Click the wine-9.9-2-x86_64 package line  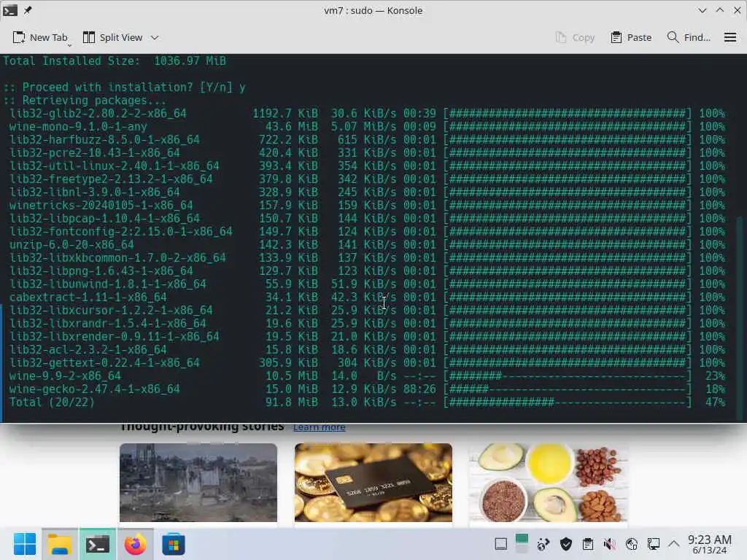click(x=368, y=376)
